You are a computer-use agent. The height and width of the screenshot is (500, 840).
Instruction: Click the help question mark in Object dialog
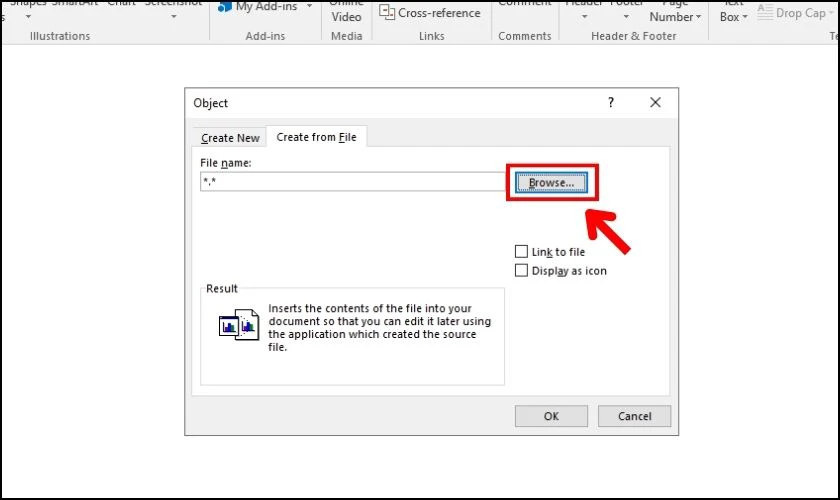coord(611,102)
